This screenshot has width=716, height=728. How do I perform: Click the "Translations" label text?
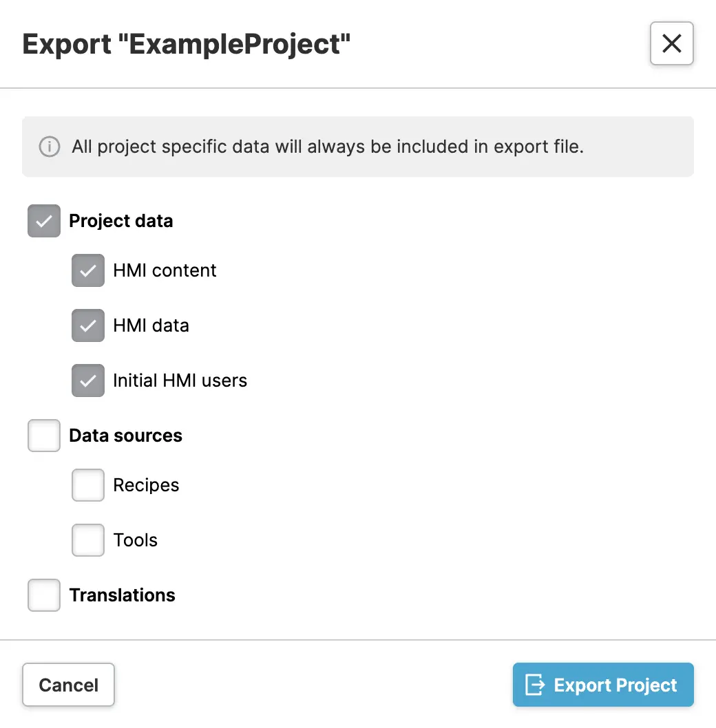click(x=123, y=596)
